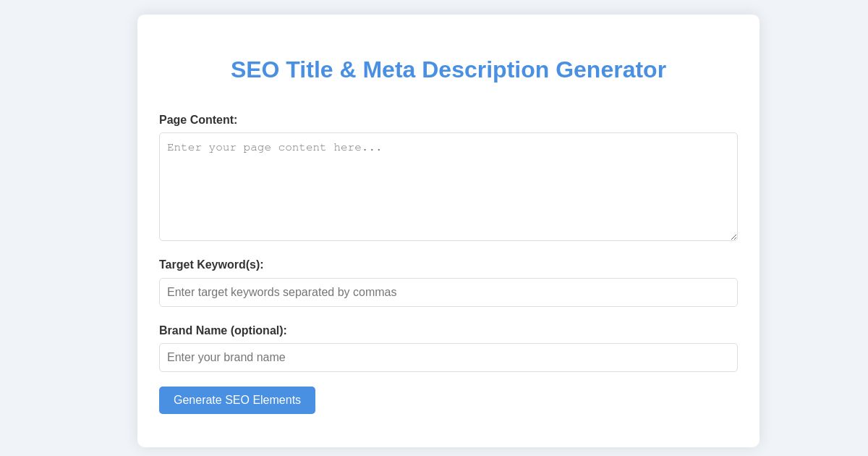Screen dimensions: 868x456
Task: Activate the keywords field placeholder 'Enter target keywords separated by commas'
Action: [281, 292]
